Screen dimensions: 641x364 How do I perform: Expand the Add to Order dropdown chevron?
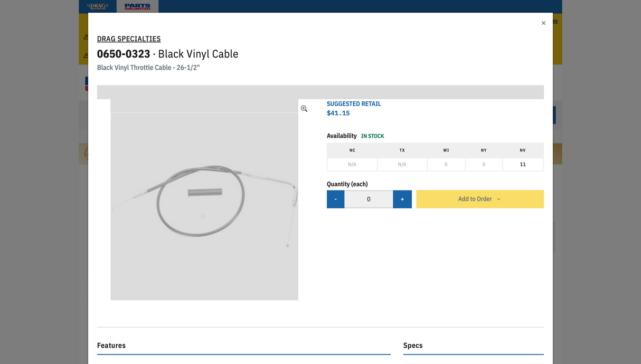click(x=498, y=199)
